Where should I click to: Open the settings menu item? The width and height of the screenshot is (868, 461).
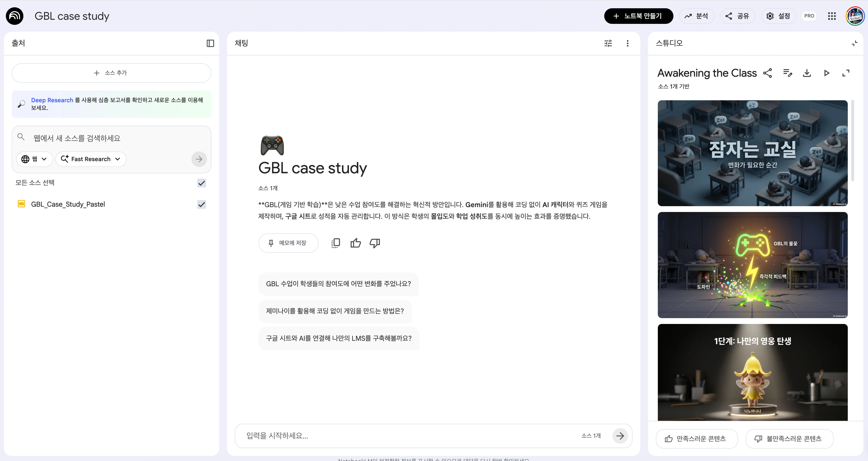778,16
